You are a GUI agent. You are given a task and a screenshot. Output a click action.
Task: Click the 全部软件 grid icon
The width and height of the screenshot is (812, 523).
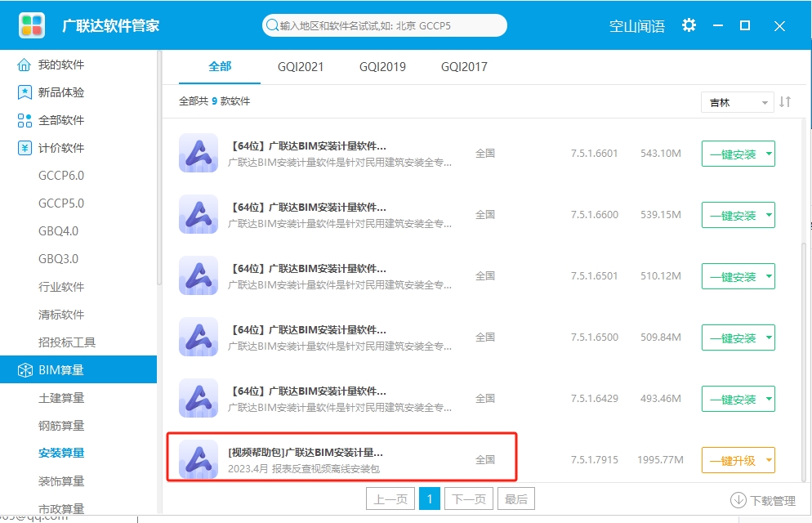(x=25, y=120)
